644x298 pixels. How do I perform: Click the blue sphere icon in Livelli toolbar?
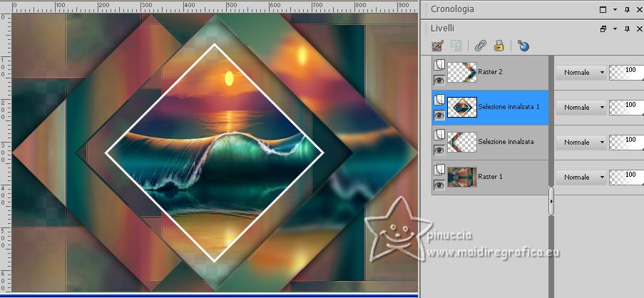(x=523, y=46)
